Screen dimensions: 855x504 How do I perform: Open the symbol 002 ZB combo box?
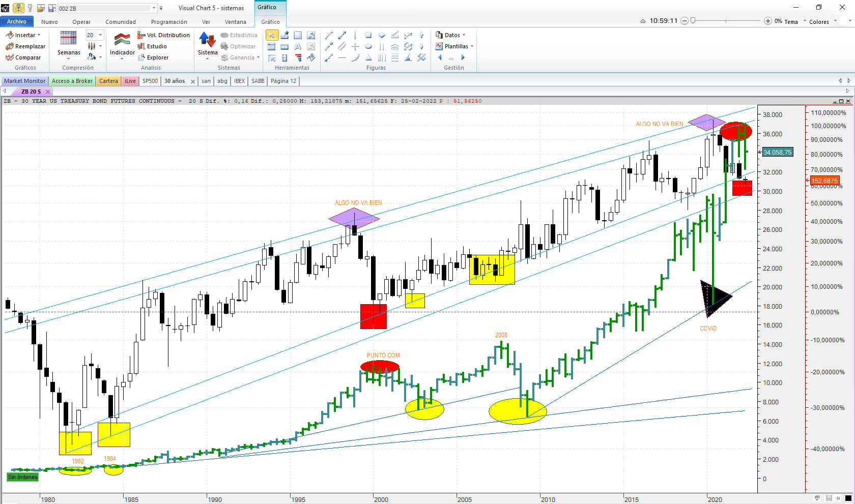pyautogui.click(x=107, y=8)
